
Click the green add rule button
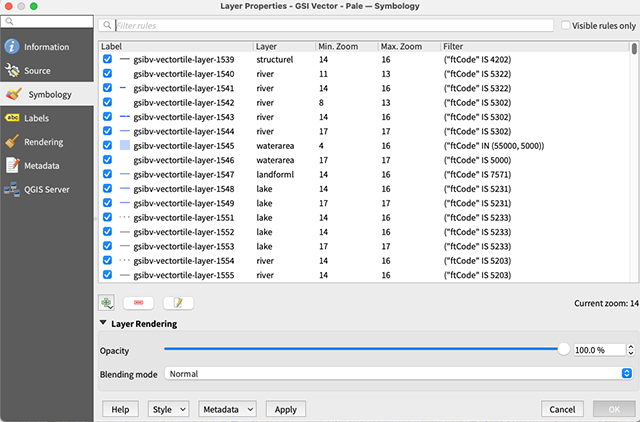point(106,303)
